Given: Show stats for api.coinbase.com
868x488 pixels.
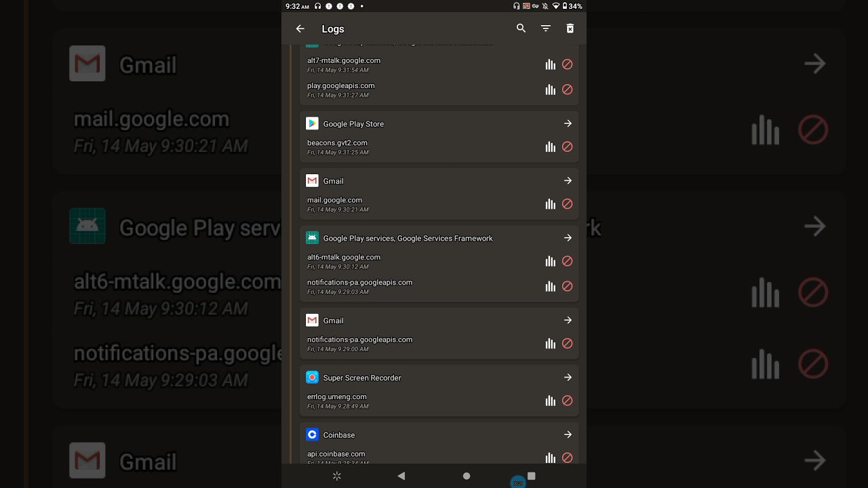Looking at the screenshot, I should tap(551, 457).
